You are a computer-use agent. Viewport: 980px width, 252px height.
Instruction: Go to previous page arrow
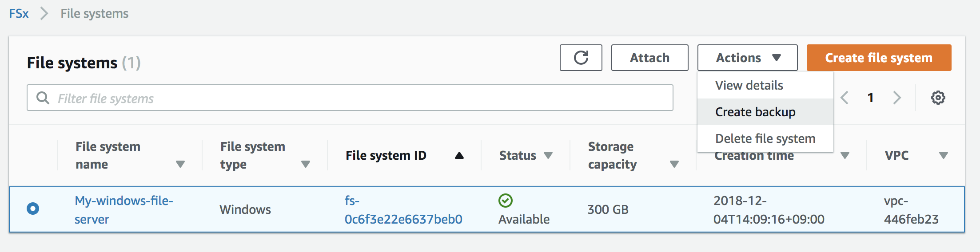(845, 98)
